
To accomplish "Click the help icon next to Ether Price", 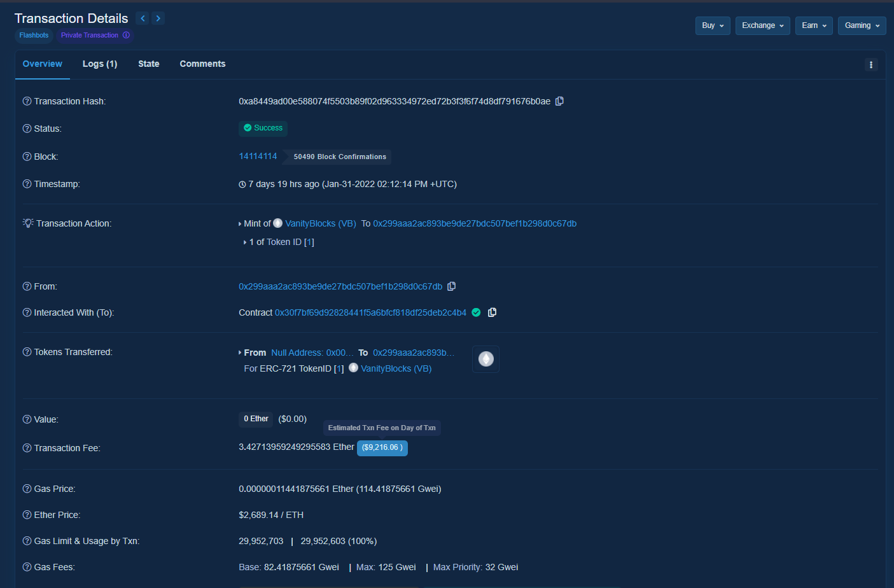I will point(27,515).
